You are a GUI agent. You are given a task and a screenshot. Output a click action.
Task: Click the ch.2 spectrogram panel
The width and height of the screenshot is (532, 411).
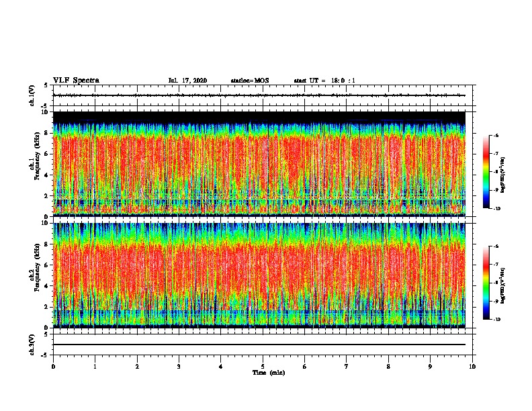[259, 275]
